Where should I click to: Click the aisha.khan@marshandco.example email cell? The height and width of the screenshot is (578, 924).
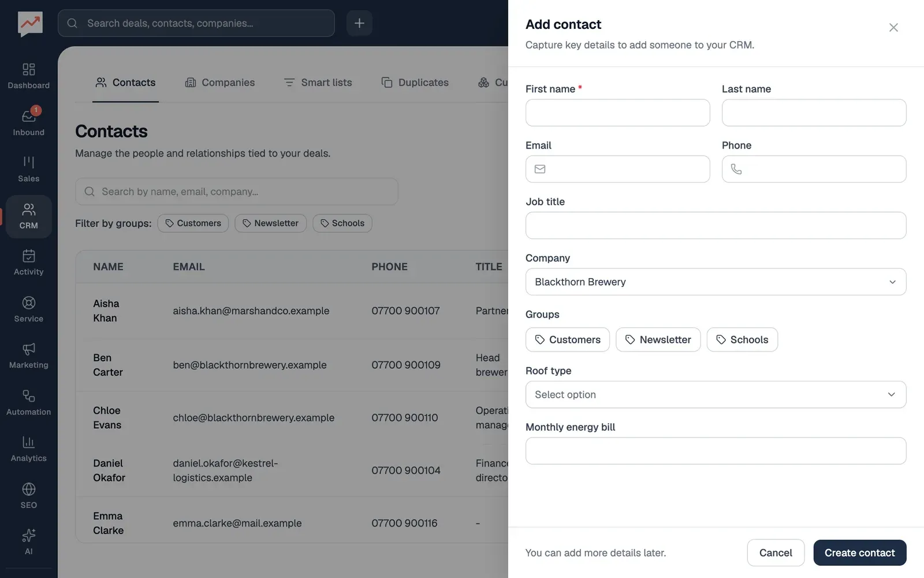point(251,311)
